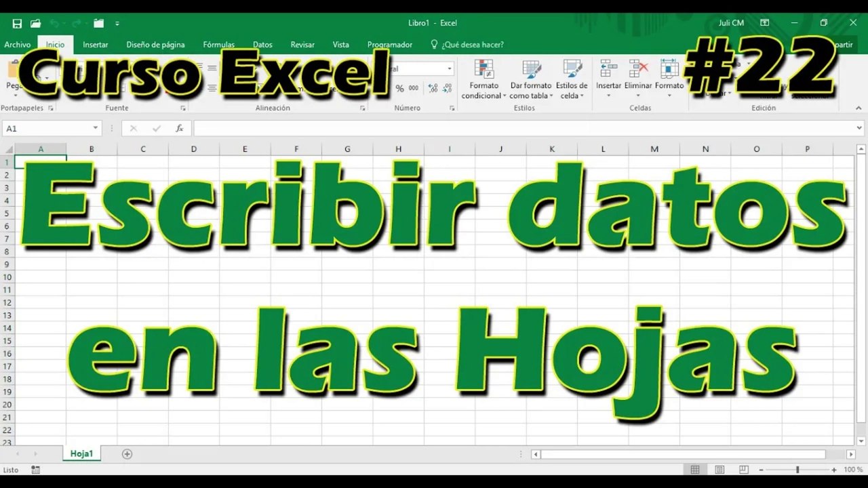Image resolution: width=868 pixels, height=488 pixels.
Task: Select column header D
Action: click(194, 149)
